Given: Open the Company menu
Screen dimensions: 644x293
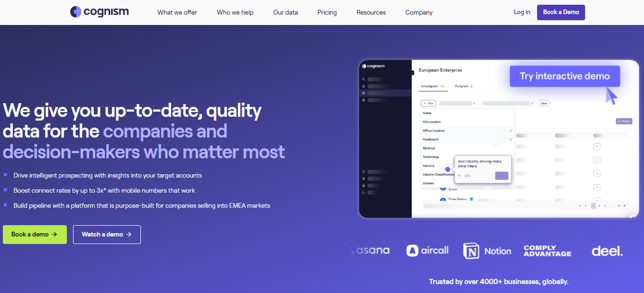Looking at the screenshot, I should point(419,13).
